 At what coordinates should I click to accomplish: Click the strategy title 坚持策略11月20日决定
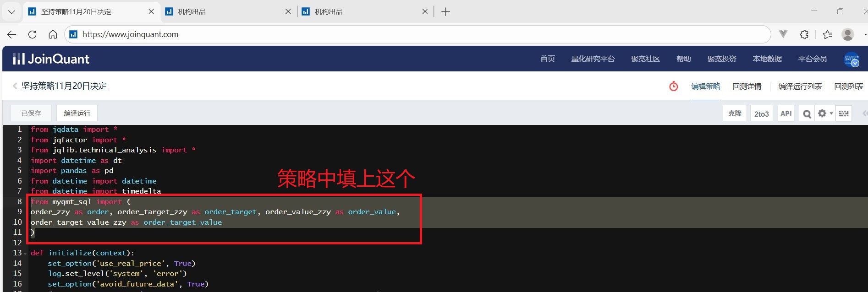click(64, 86)
